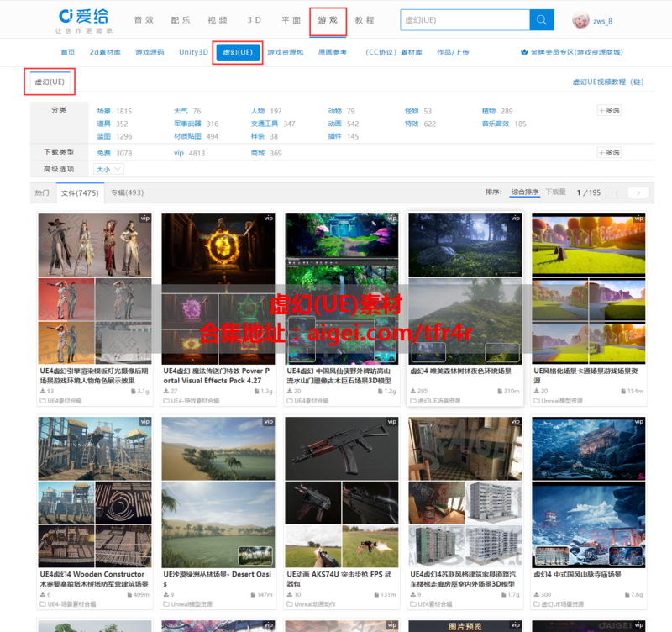Sort by 下载量

(x=556, y=192)
